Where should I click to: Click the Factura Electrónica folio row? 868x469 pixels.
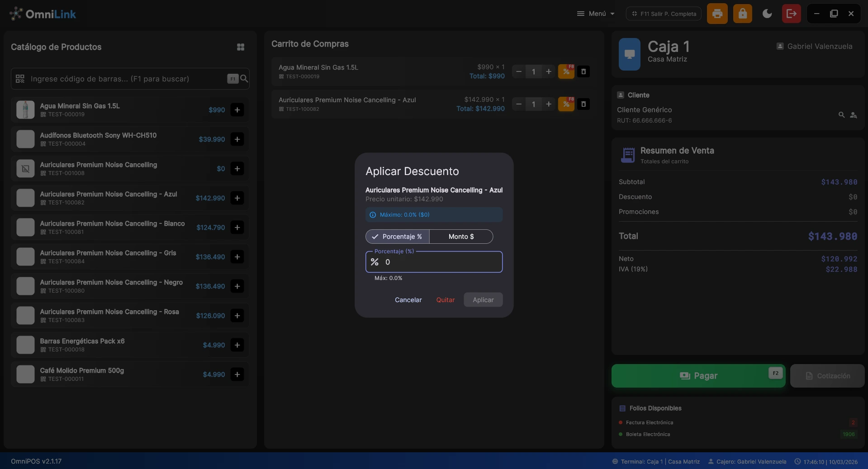point(738,422)
